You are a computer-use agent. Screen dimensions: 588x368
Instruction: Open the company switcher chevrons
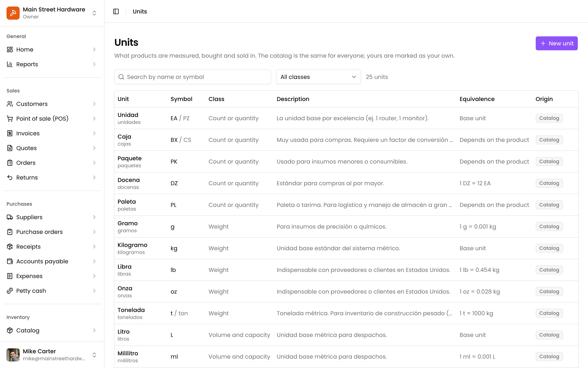94,13
